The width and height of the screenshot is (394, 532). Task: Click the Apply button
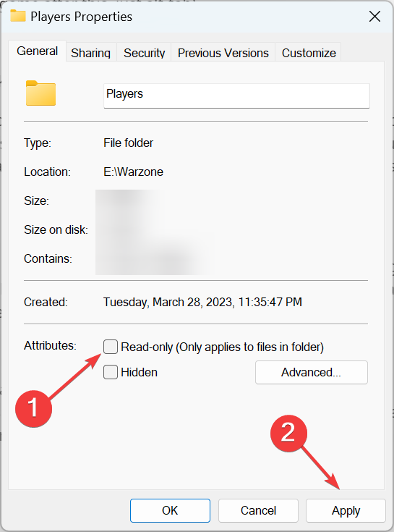coord(346,510)
